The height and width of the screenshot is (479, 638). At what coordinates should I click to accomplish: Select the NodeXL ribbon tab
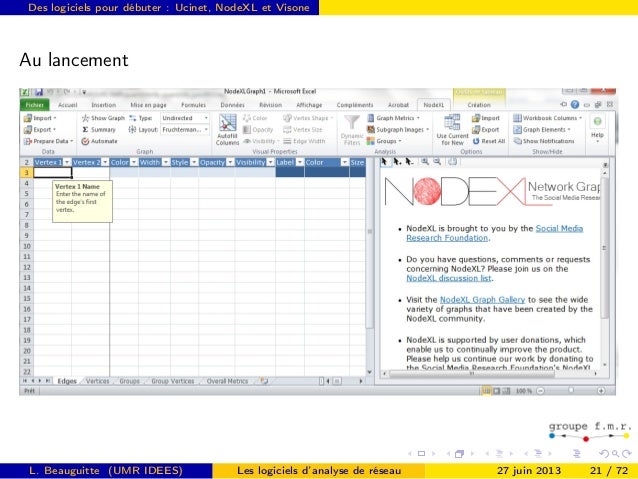coord(434,105)
